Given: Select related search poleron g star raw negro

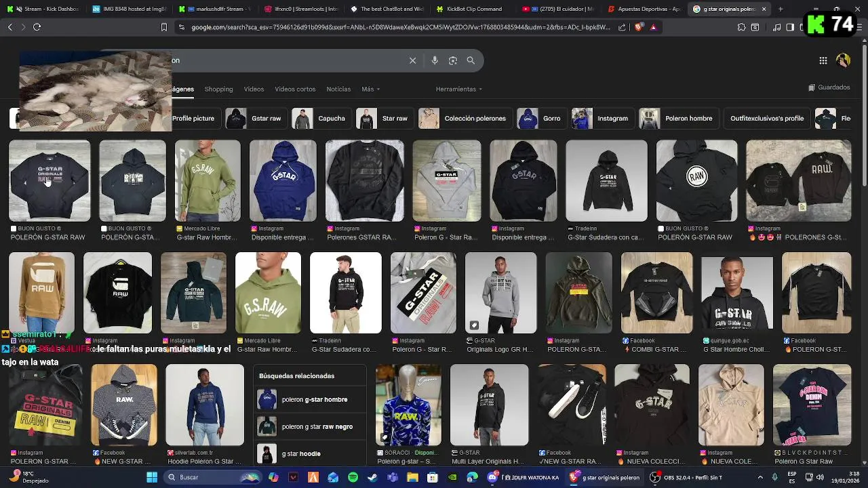Looking at the screenshot, I should pyautogui.click(x=311, y=426).
